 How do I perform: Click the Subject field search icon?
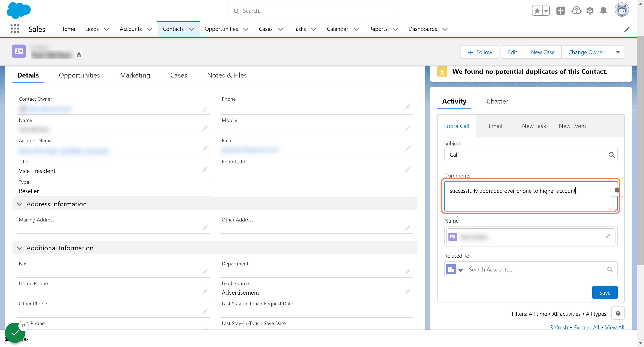coord(611,155)
